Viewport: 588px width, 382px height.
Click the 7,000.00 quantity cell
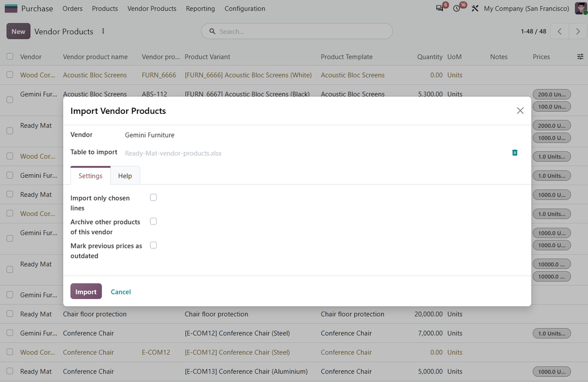pos(430,333)
